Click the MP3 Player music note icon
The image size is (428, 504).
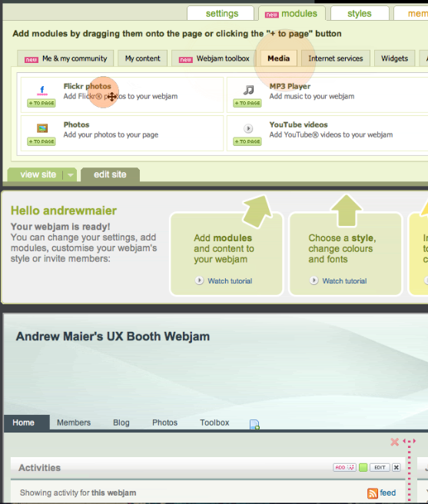[248, 90]
